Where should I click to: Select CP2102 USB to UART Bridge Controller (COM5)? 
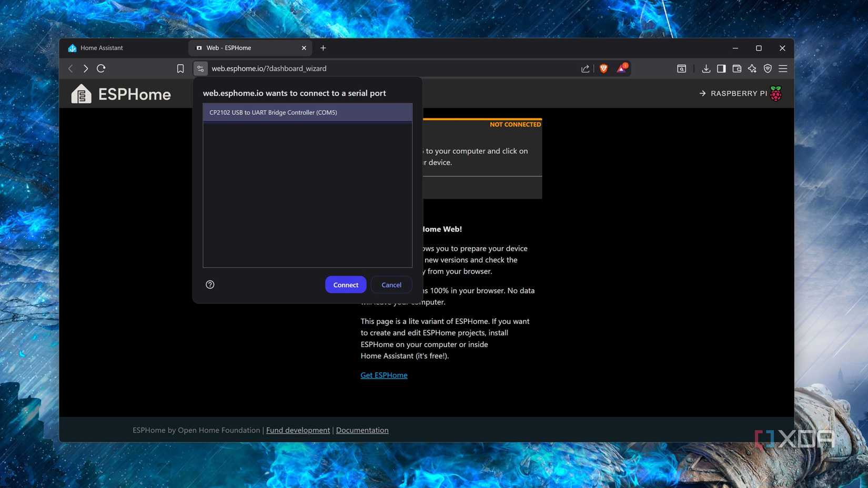[308, 113]
